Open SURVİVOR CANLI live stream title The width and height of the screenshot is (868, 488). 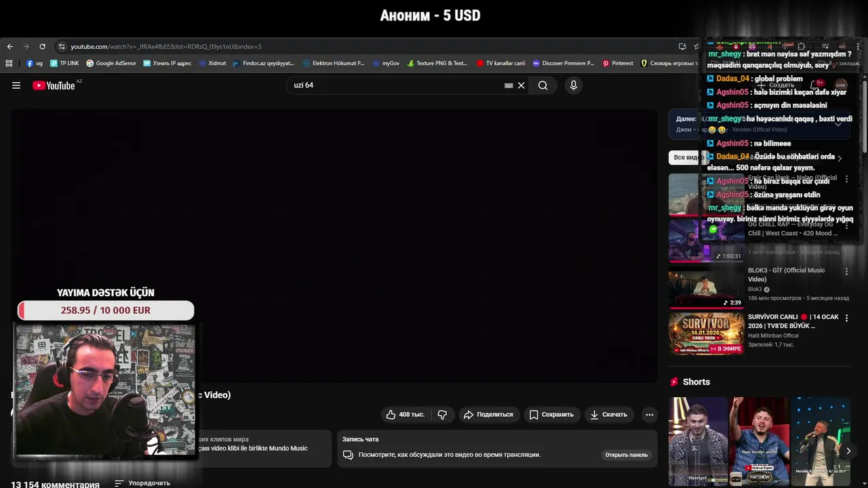[x=793, y=321]
